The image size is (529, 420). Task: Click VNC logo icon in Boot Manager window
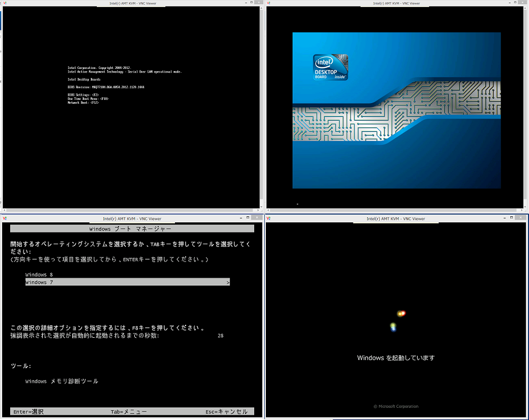pyautogui.click(x=5, y=219)
